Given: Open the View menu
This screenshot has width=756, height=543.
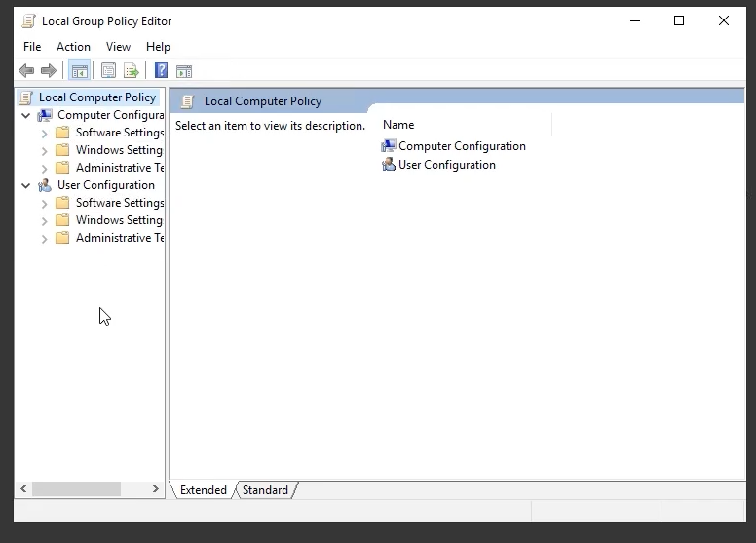Looking at the screenshot, I should 118,46.
